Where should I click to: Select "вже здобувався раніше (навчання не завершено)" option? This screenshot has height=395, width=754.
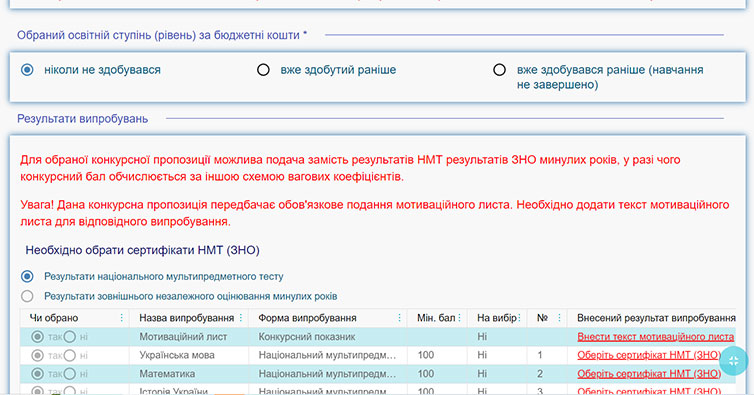pyautogui.click(x=500, y=70)
